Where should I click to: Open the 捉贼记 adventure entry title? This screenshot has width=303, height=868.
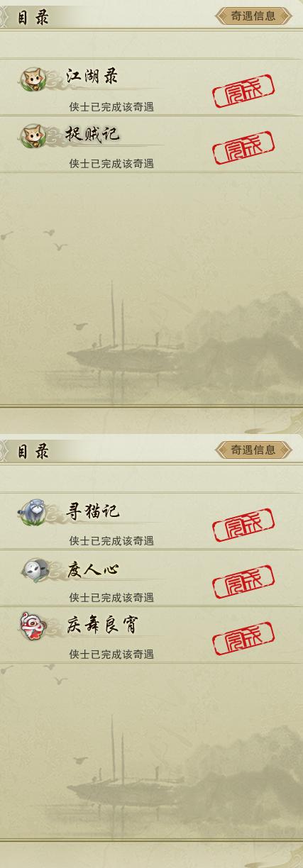[93, 133]
